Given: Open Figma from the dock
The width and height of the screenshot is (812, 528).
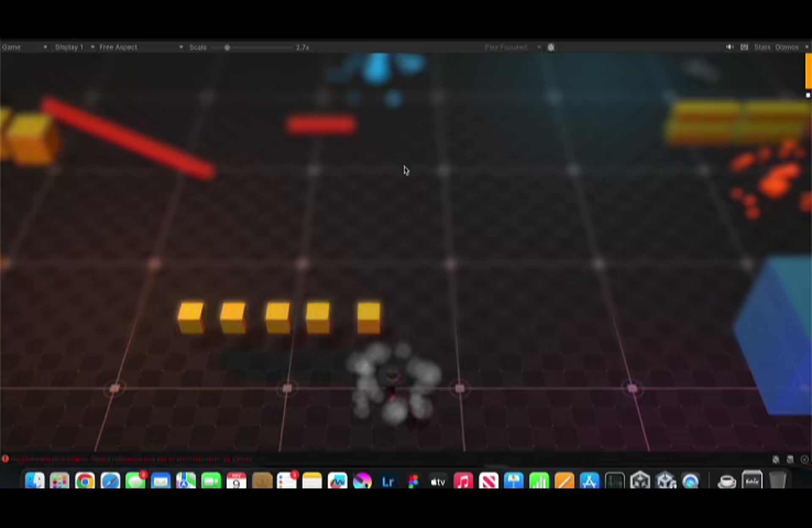Looking at the screenshot, I should point(413,481).
